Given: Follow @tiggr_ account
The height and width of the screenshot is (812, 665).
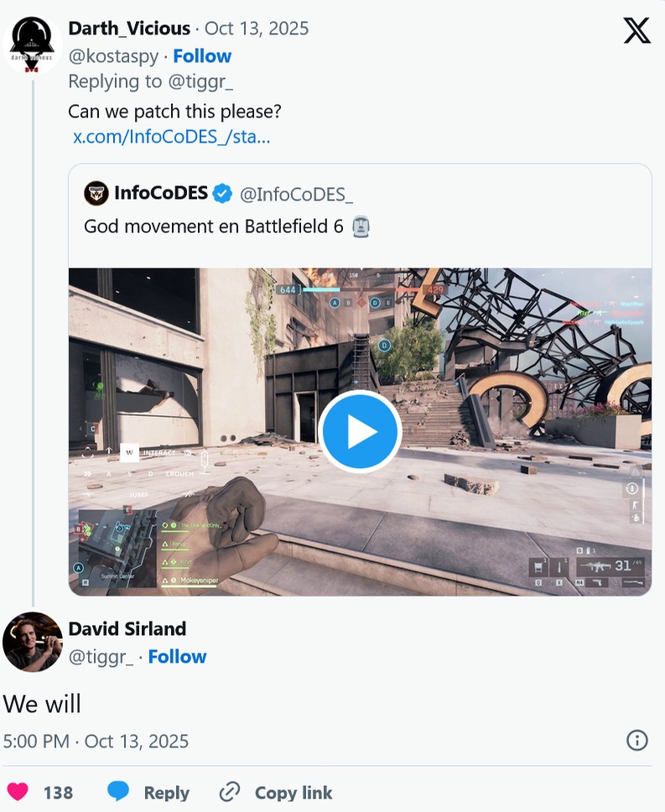Looking at the screenshot, I should (177, 657).
